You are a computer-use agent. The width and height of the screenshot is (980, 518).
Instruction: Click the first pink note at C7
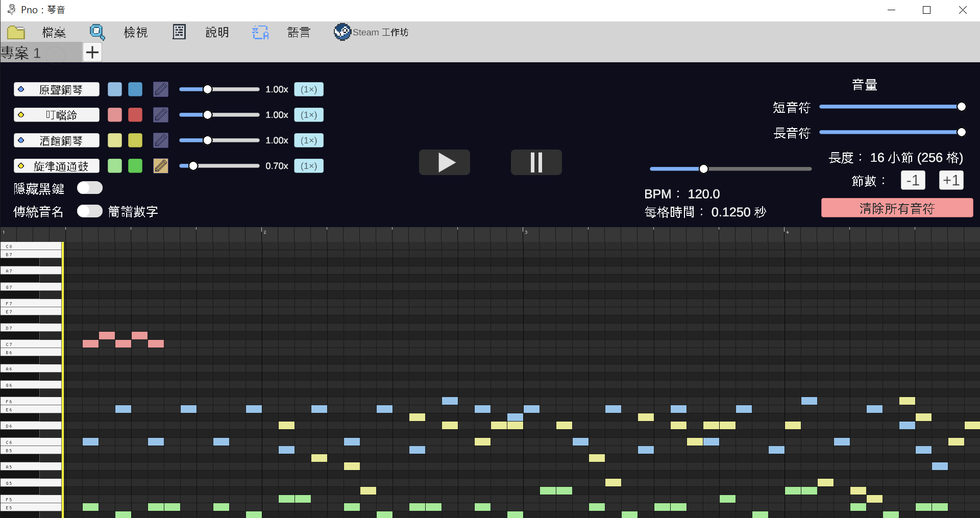click(x=90, y=344)
